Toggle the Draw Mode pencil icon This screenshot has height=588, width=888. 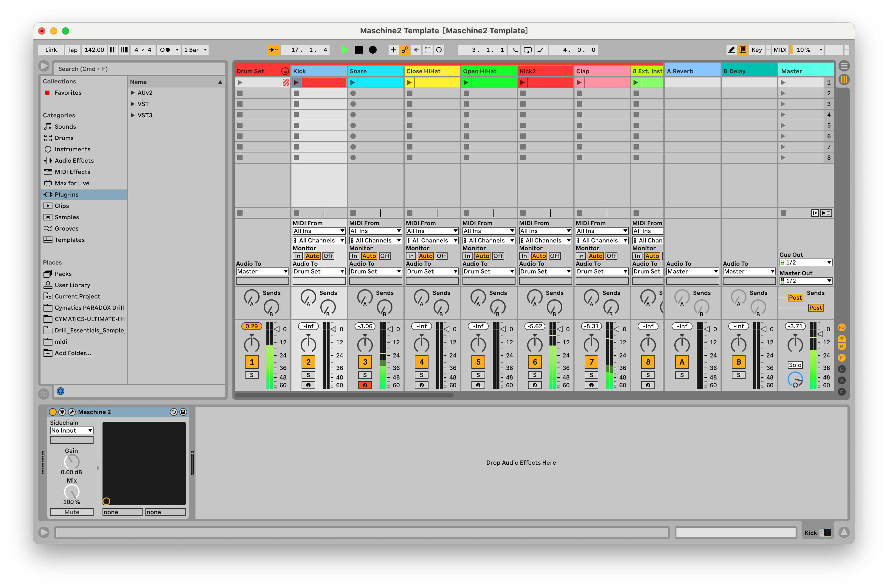(x=731, y=49)
